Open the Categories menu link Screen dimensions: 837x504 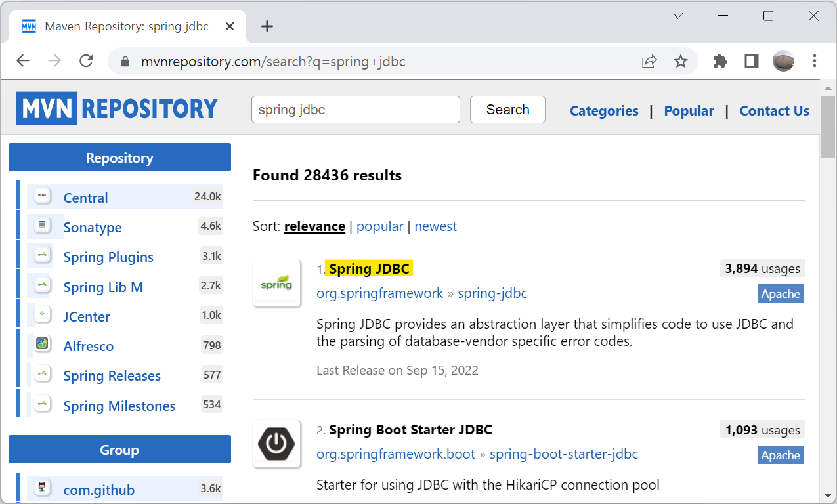click(604, 110)
